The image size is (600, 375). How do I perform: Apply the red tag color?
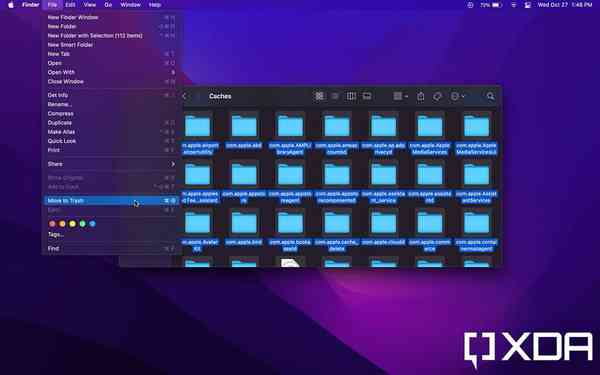[x=52, y=224]
